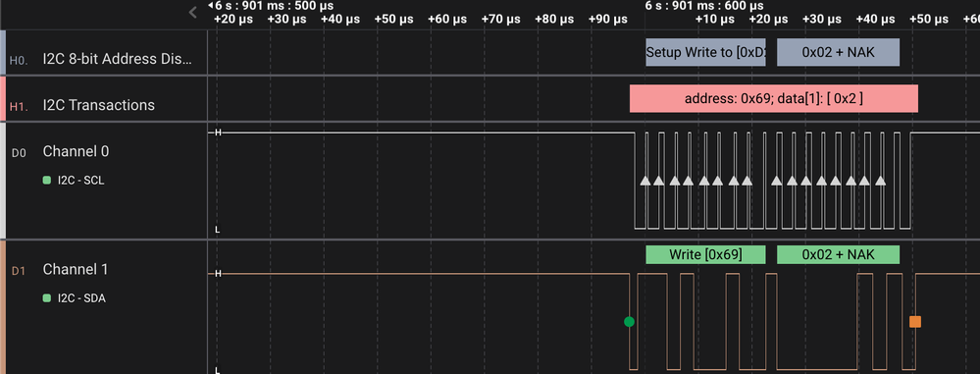The height and width of the screenshot is (374, 980).
Task: Click the '6 s : 901 ms : 500 µs' time label
Action: tap(275, 6)
